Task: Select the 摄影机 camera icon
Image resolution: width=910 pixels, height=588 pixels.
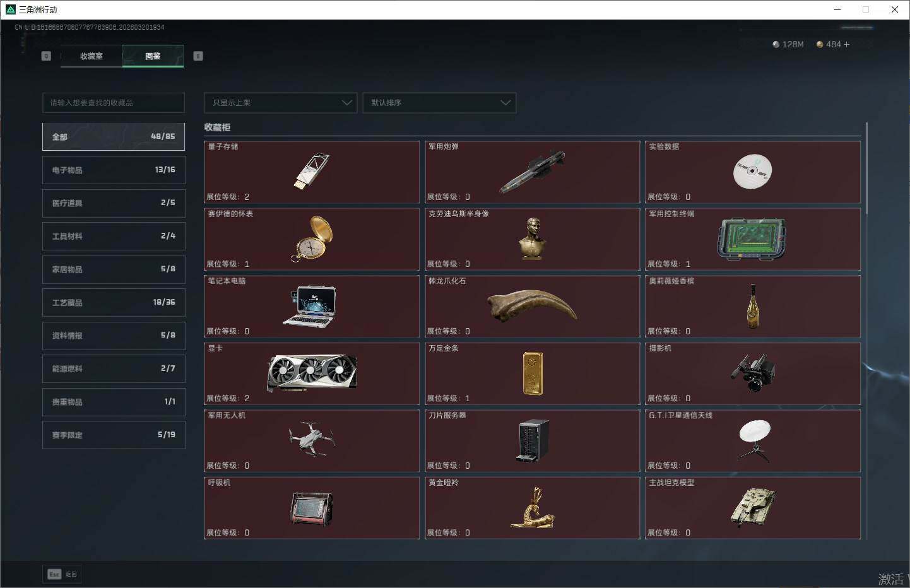Action: point(753,372)
